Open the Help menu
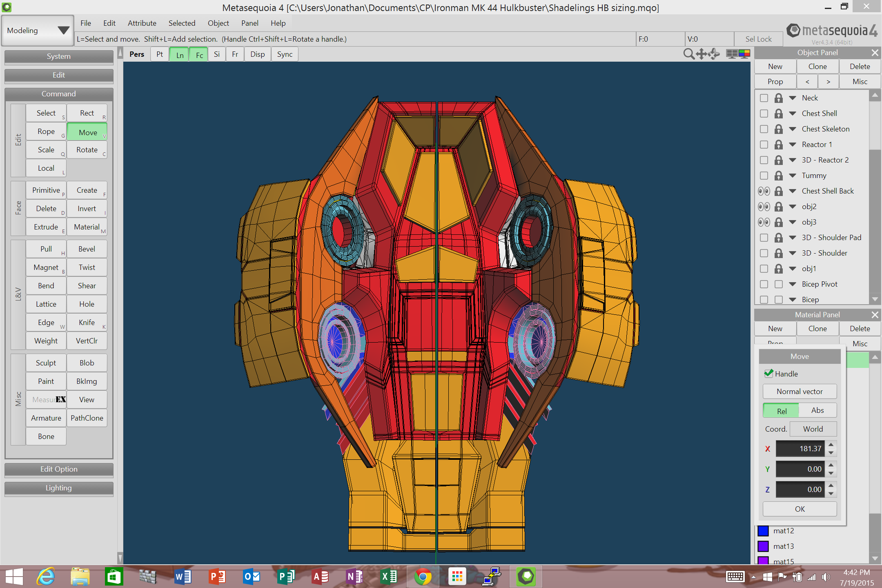 point(278,23)
